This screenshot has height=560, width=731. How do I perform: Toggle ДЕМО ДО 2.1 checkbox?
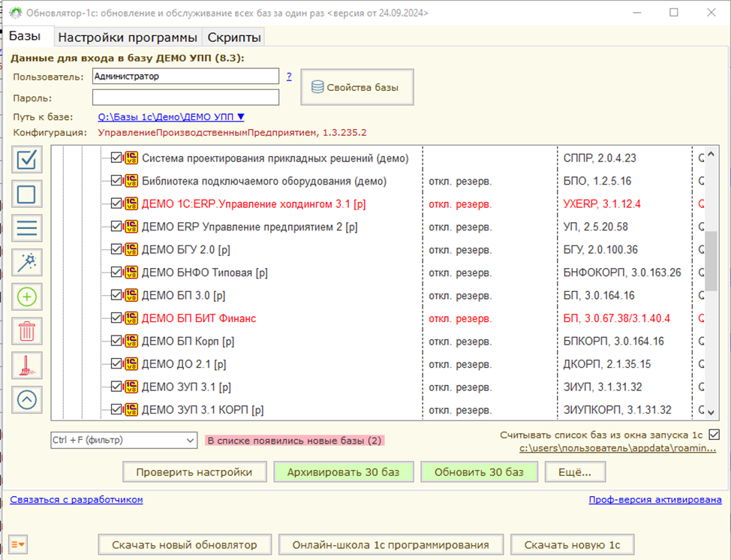pos(116,363)
